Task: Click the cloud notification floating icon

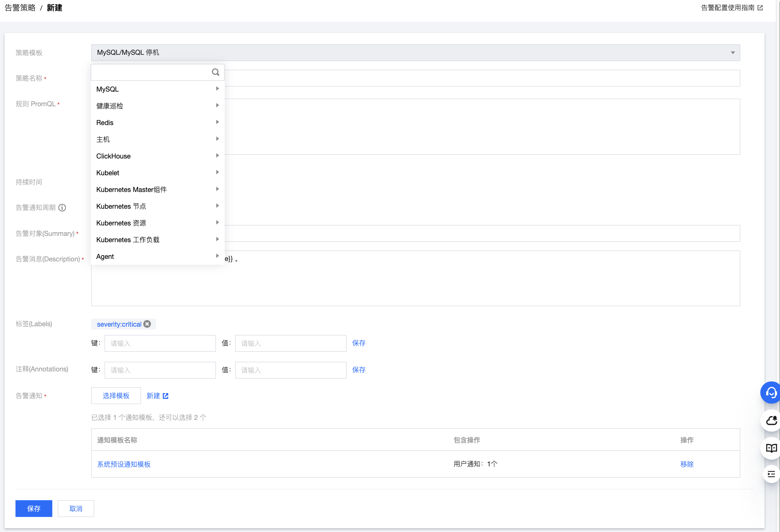Action: [771, 420]
